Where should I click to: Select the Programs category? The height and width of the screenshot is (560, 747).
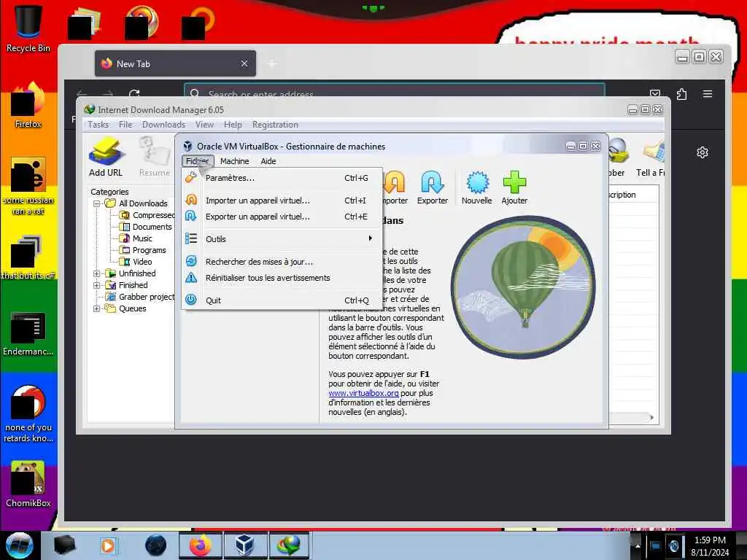[143, 250]
